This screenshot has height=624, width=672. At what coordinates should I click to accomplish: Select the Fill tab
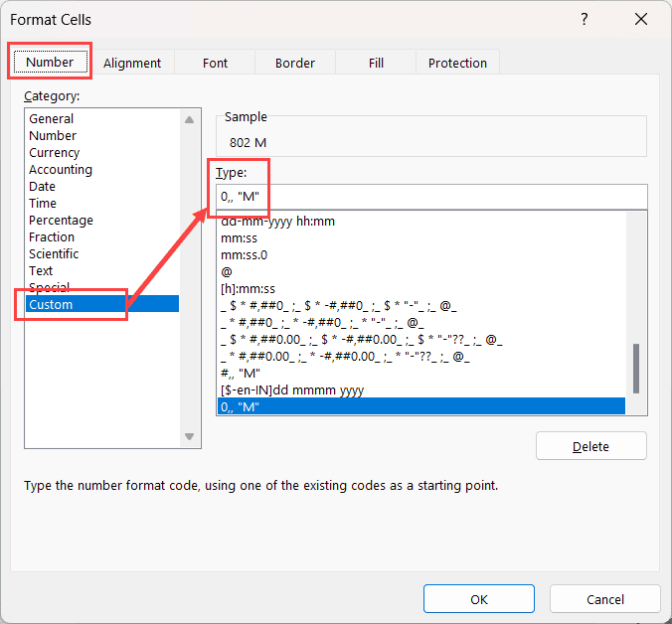point(376,63)
